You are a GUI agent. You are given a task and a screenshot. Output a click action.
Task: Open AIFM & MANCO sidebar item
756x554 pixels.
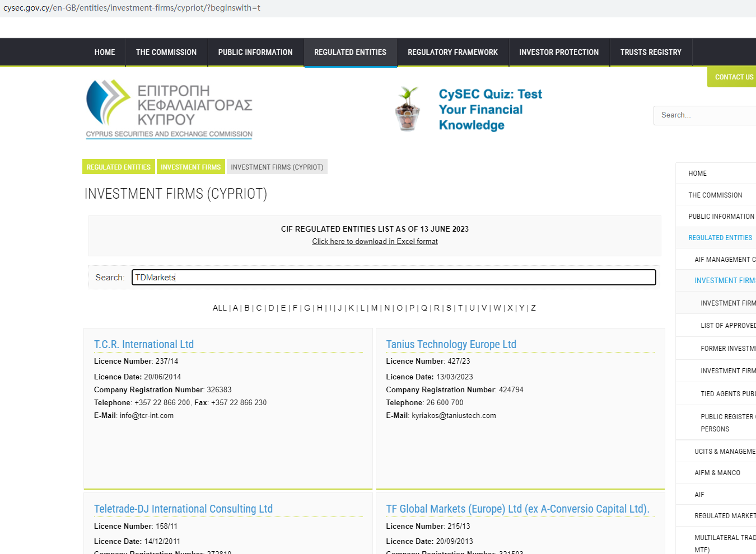[x=717, y=473]
